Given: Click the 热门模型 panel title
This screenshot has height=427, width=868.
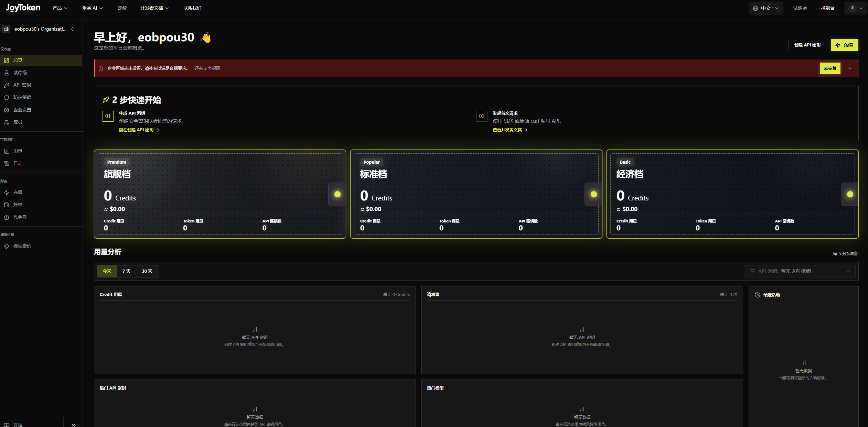Looking at the screenshot, I should [x=435, y=388].
